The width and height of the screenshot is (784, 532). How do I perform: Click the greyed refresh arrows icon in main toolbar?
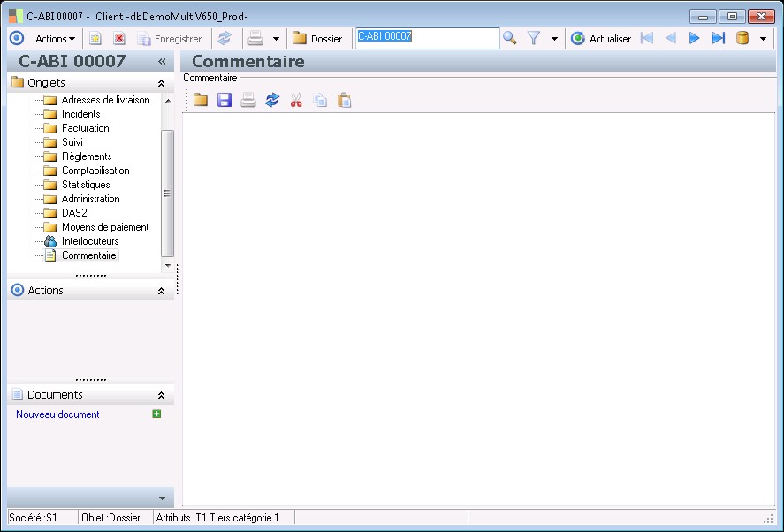click(225, 39)
